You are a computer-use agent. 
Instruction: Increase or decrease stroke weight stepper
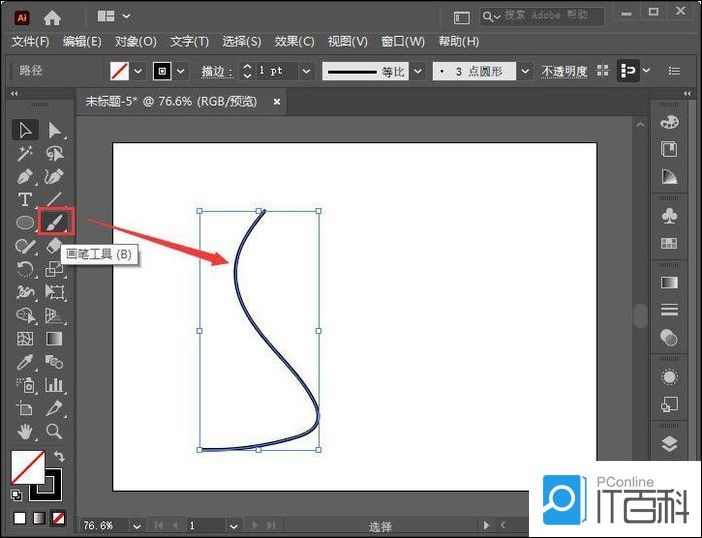[x=247, y=71]
